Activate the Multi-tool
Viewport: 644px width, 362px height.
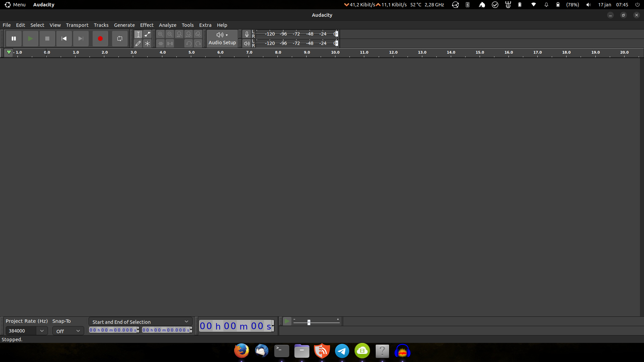point(148,43)
